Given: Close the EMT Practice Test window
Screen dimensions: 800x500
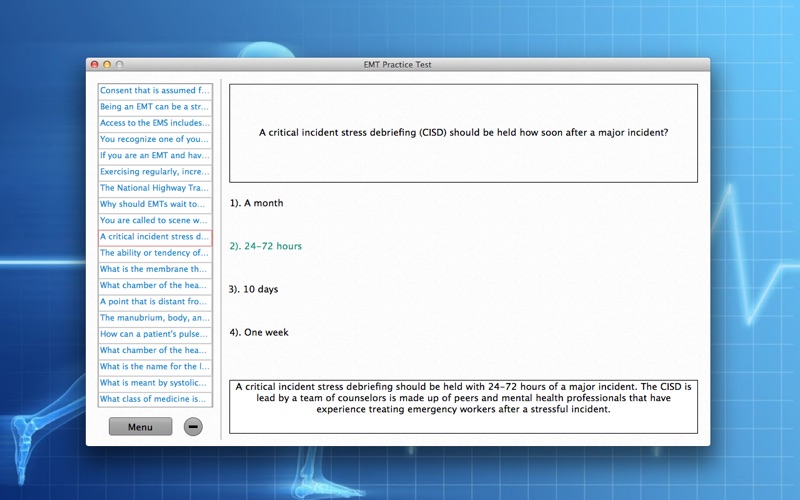Looking at the screenshot, I should click(x=94, y=64).
